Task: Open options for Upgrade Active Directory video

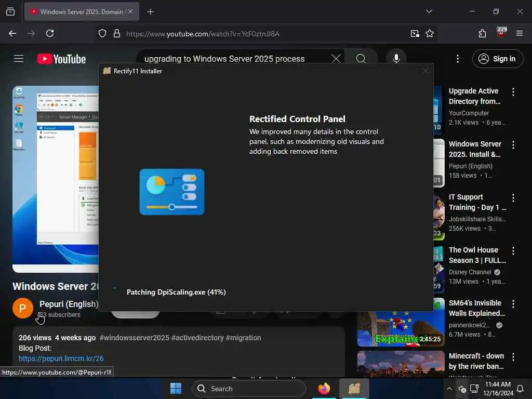Action: tap(513, 91)
